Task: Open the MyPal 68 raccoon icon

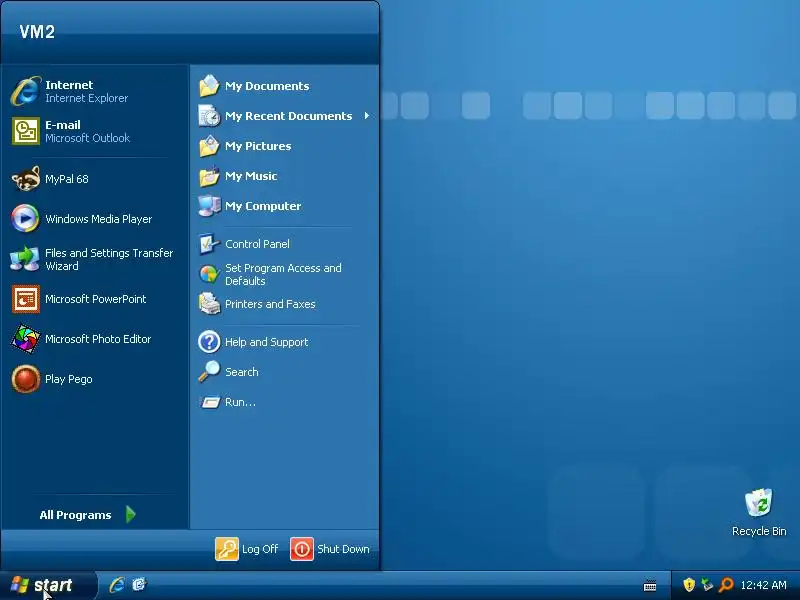Action: 26,179
